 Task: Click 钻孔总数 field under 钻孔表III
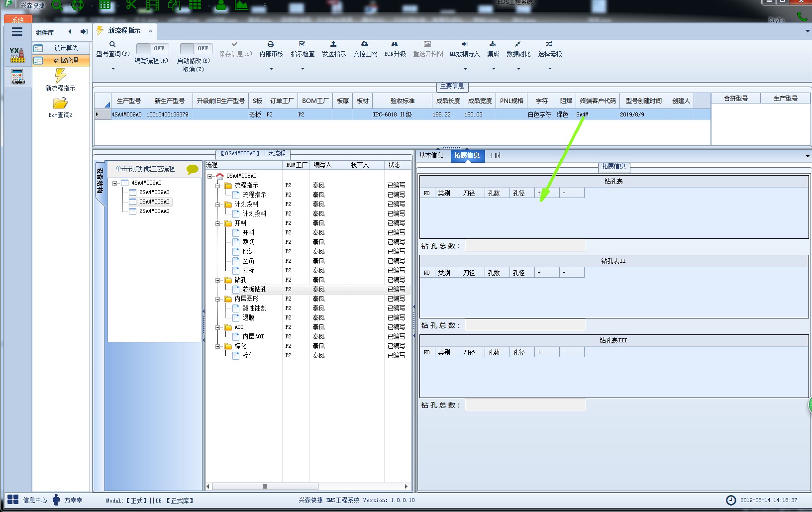525,405
